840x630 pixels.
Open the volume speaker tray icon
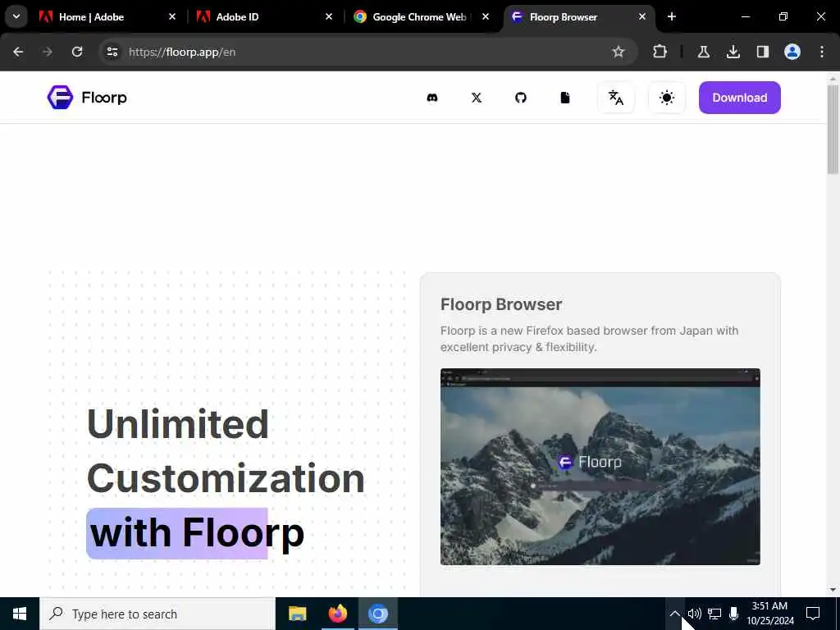tap(694, 614)
